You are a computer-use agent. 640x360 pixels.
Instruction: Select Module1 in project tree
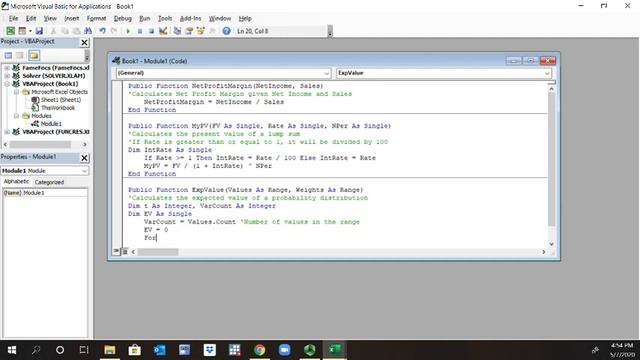51,124
